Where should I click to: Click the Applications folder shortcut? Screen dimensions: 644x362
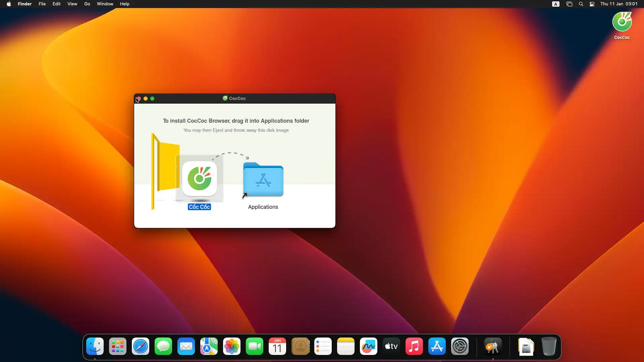(263, 180)
